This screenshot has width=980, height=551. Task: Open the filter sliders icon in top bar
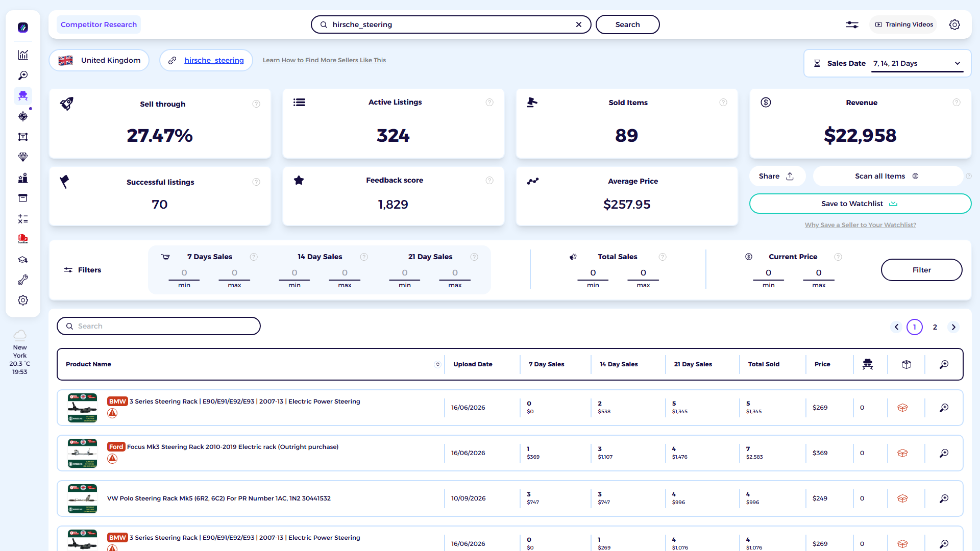852,24
